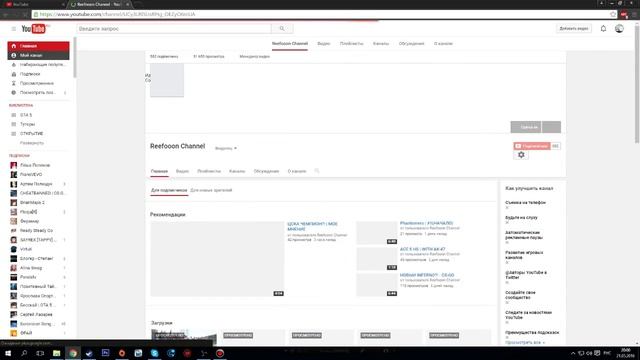The image size is (640, 360).
Task: Open Windows taskbar search
Action: [24, 353]
